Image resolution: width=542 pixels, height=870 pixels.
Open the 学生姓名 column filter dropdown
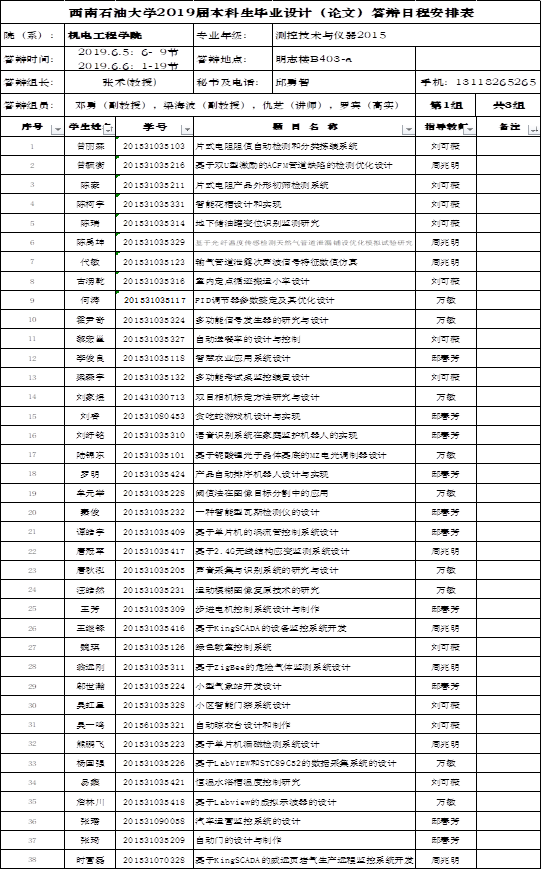[x=108, y=129]
